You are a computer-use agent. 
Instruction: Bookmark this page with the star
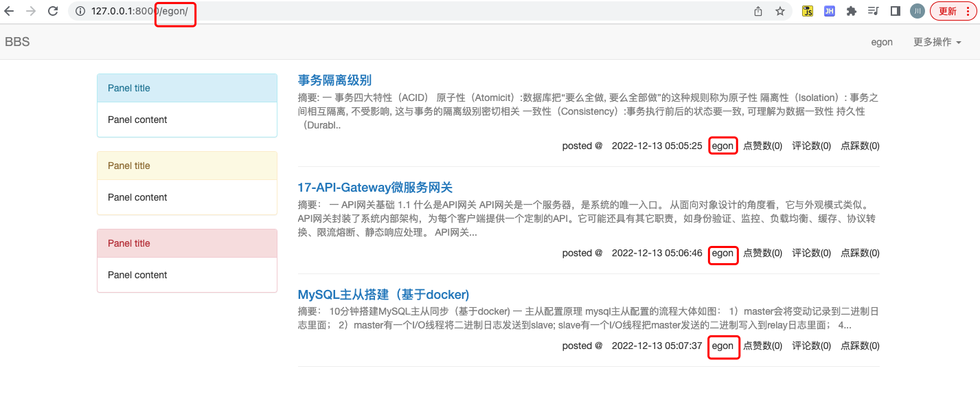(x=780, y=11)
